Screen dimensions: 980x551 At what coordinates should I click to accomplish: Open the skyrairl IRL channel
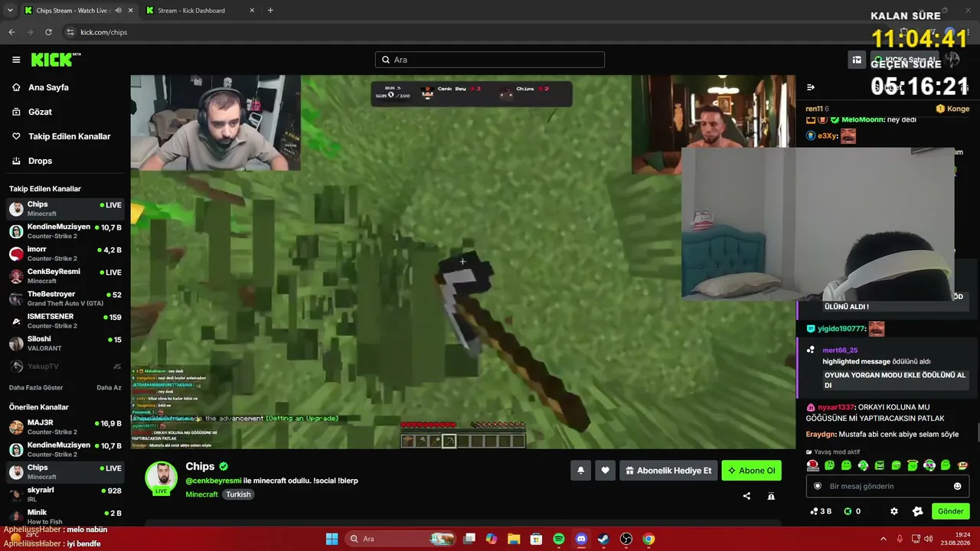[65, 494]
